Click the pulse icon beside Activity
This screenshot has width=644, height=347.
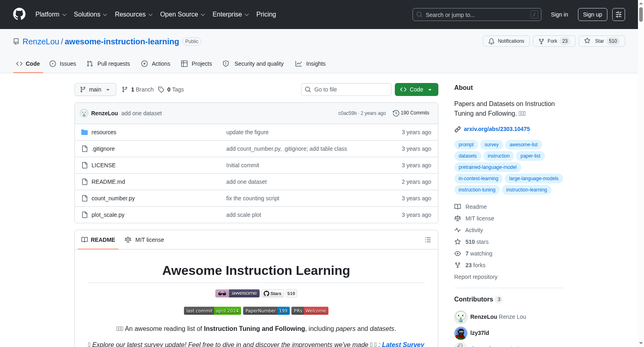(x=458, y=230)
